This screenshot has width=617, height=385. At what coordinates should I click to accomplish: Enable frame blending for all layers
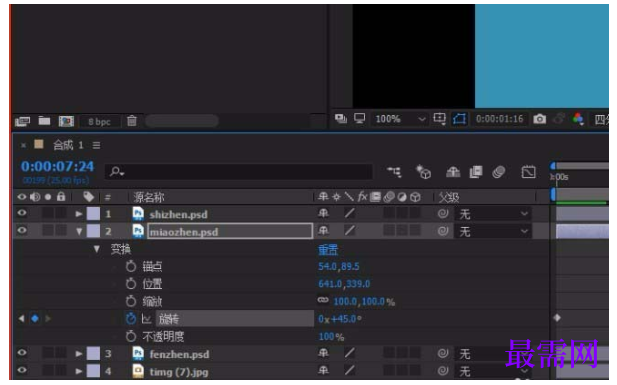pos(476,172)
